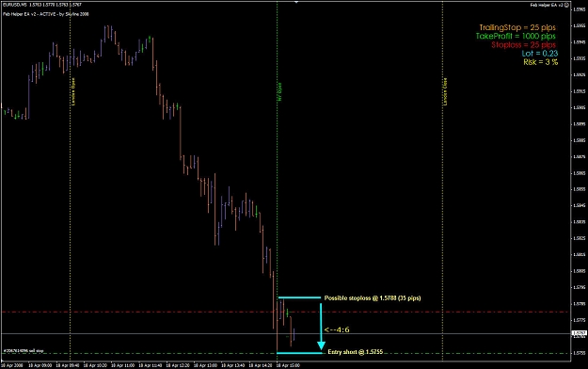
Task: Click the current price tag on the price axis
Action: [580, 333]
